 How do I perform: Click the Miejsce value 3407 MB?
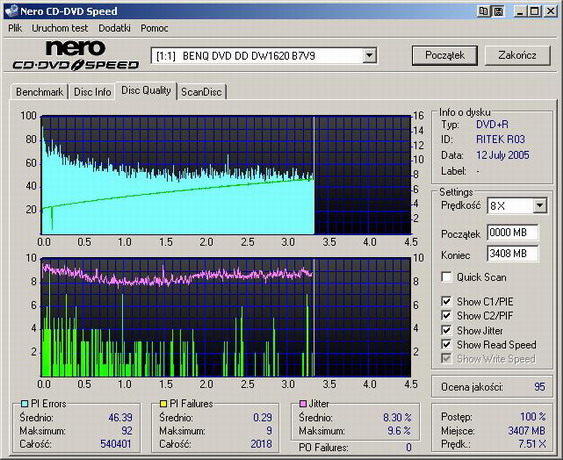point(527,430)
